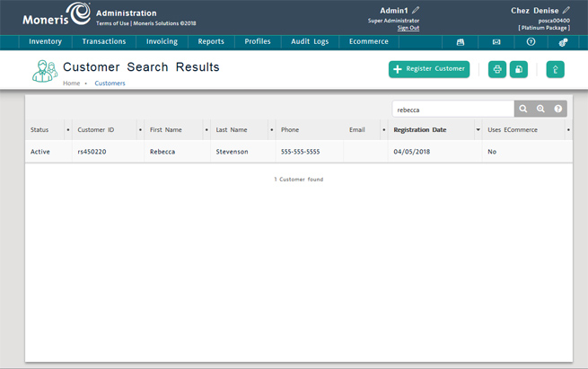This screenshot has height=369, width=588.
Task: Open the help question mark in navbar
Action: click(x=531, y=41)
